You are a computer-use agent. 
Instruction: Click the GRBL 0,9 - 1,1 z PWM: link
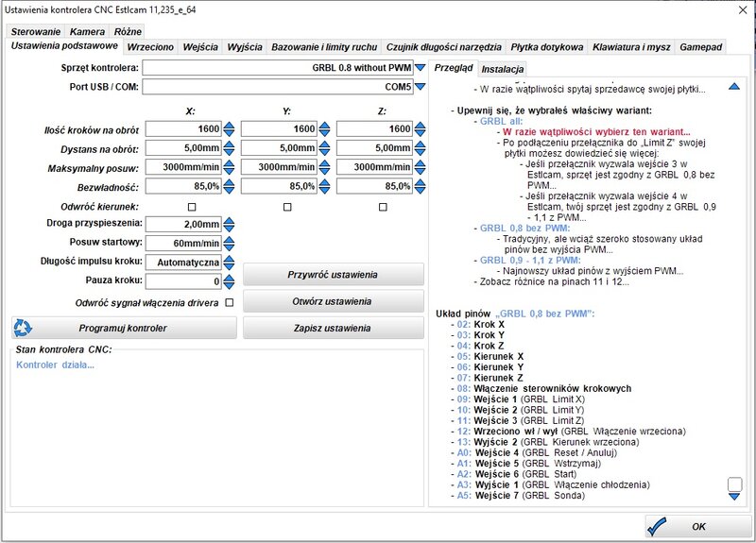tap(530, 261)
